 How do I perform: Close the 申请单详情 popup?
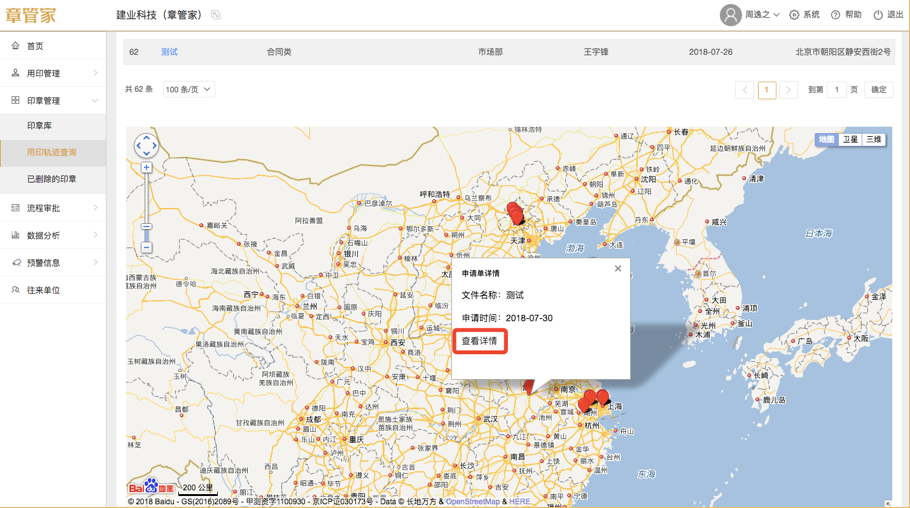click(x=618, y=268)
